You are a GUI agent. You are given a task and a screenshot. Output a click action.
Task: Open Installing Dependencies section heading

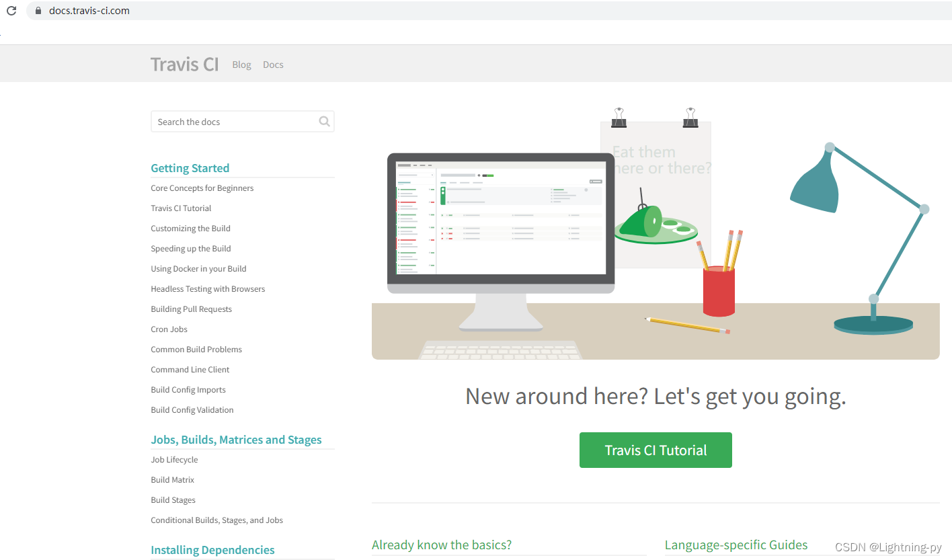212,550
